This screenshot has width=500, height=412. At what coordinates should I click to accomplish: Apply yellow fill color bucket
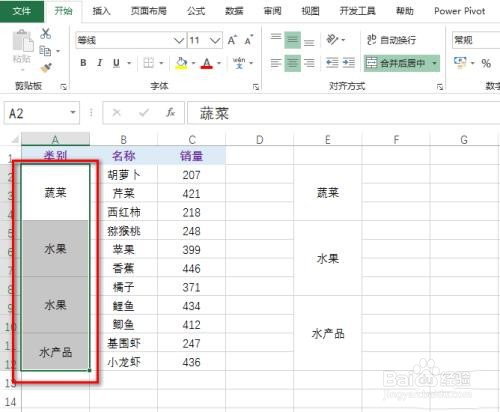182,63
